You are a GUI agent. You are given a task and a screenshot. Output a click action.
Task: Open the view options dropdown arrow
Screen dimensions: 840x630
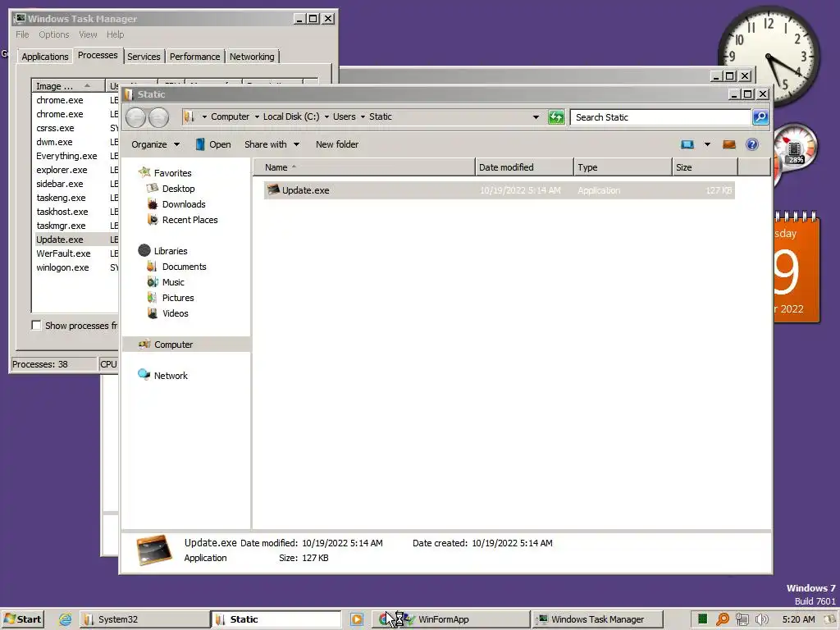(x=707, y=144)
